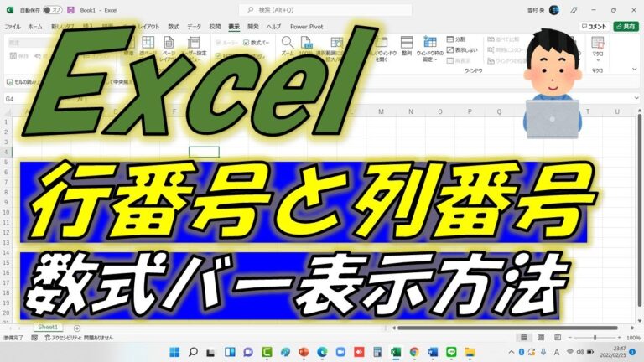The width and height of the screenshot is (644, 362).
Task: Click the selected cell G4
Action: tap(204, 152)
